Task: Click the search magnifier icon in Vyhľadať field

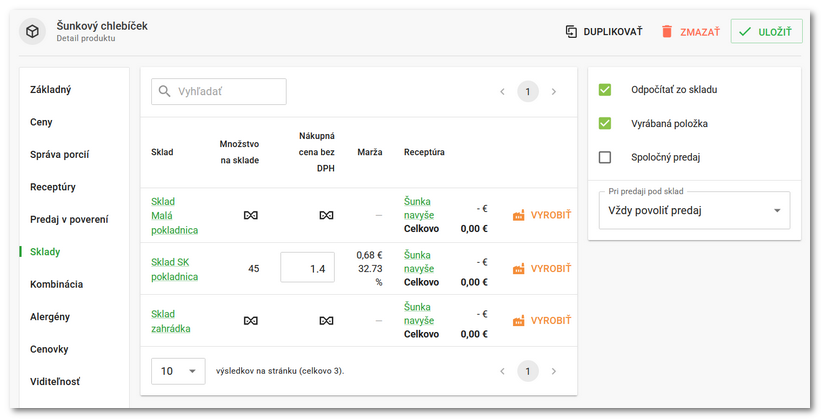Action: (164, 92)
